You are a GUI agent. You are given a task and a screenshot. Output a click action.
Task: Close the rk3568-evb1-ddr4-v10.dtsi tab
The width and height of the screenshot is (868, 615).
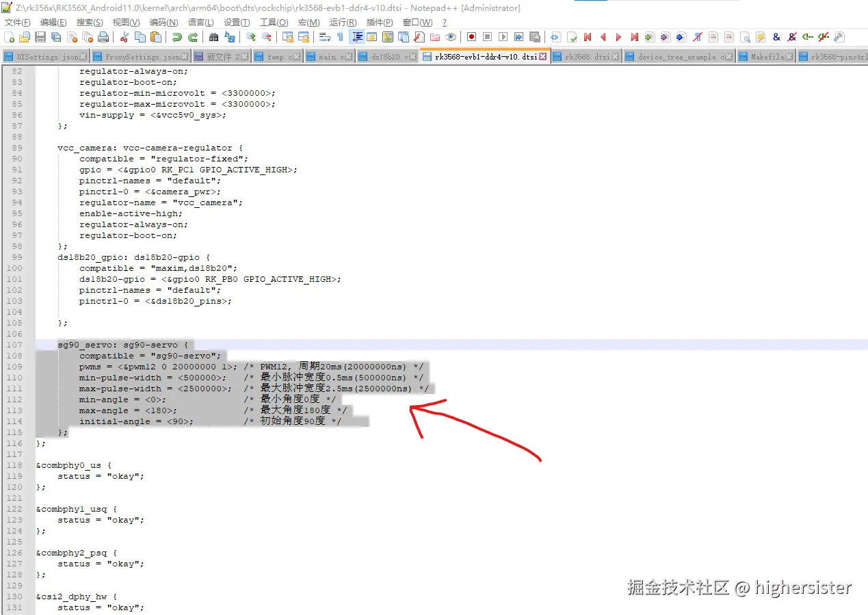[543, 57]
